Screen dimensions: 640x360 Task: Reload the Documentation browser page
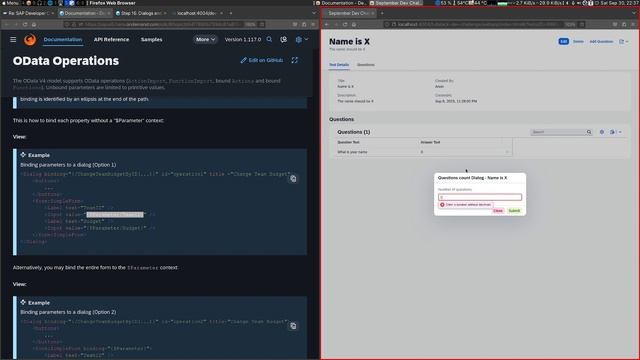tap(25, 24)
